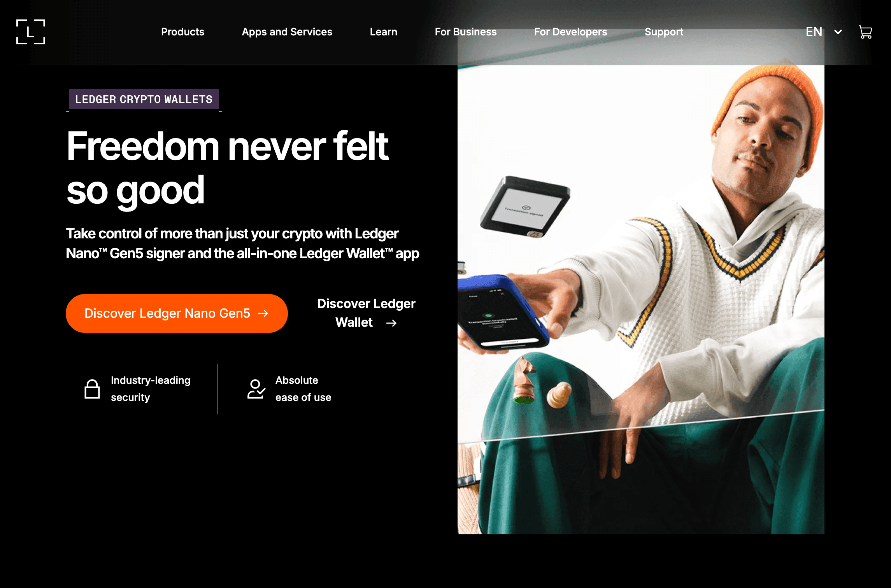Open the EN language selector

(824, 32)
